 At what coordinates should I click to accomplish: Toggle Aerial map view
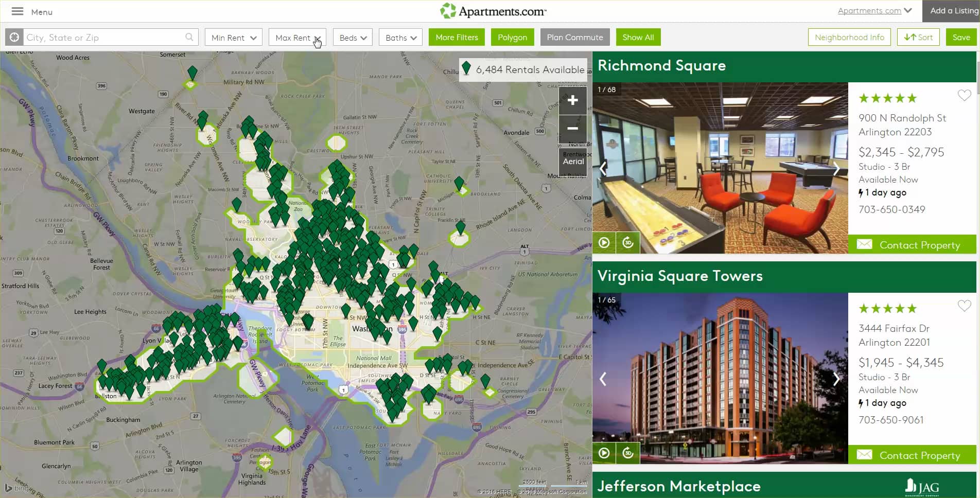(573, 161)
